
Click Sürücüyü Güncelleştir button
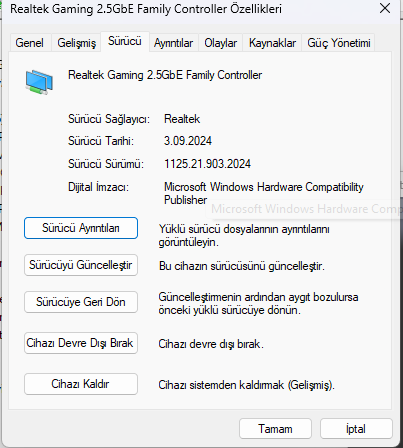(x=81, y=265)
